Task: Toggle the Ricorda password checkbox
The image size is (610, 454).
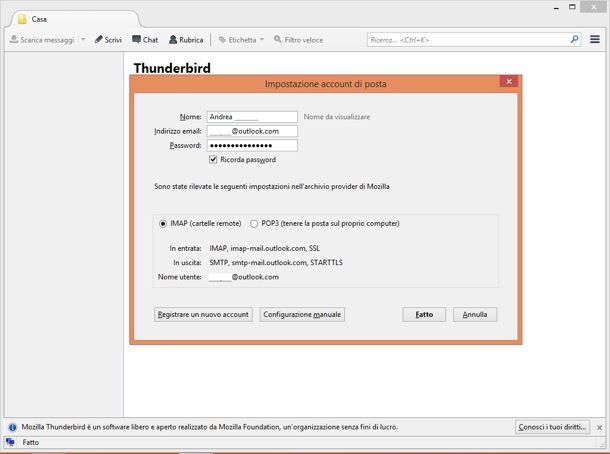Action: 213,160
